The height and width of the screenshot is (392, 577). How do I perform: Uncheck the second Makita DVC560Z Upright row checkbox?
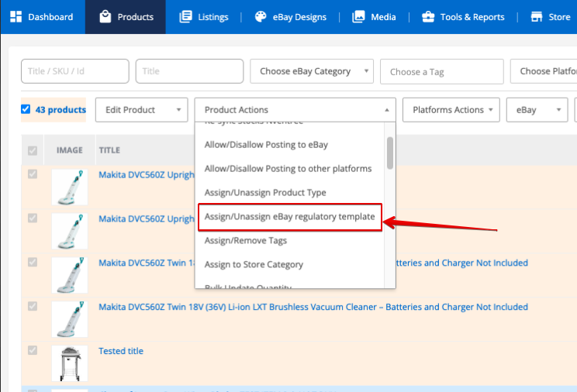(x=33, y=218)
